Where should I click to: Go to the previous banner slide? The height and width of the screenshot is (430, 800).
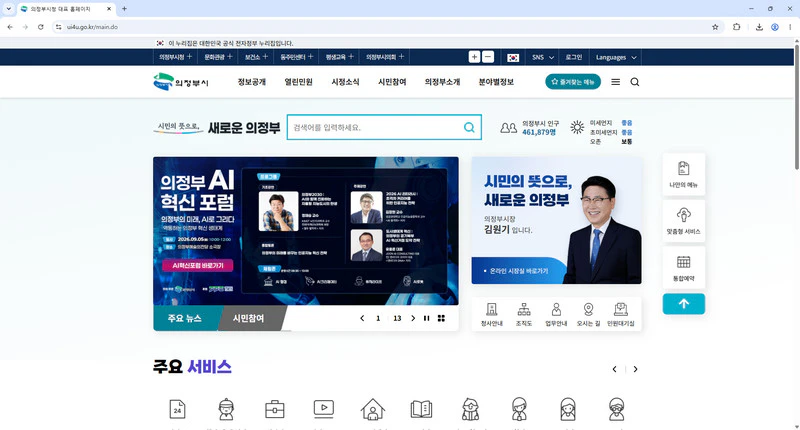(x=362, y=318)
